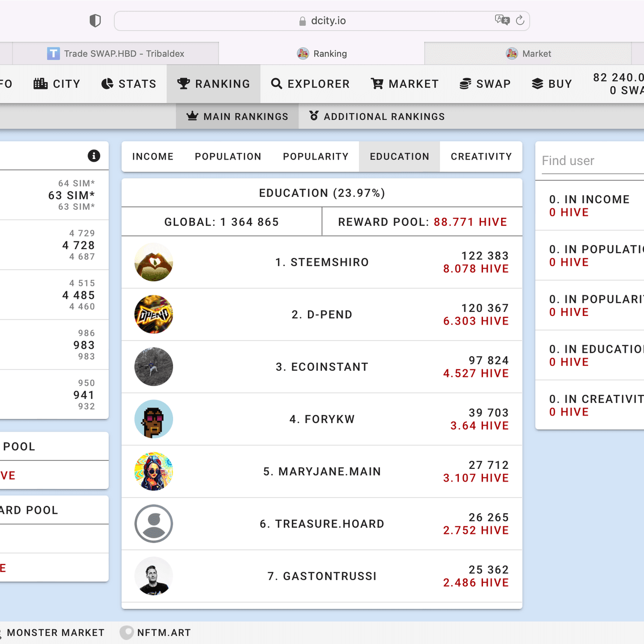
Task: Open Explorer via the magnifier icon
Action: click(x=276, y=84)
